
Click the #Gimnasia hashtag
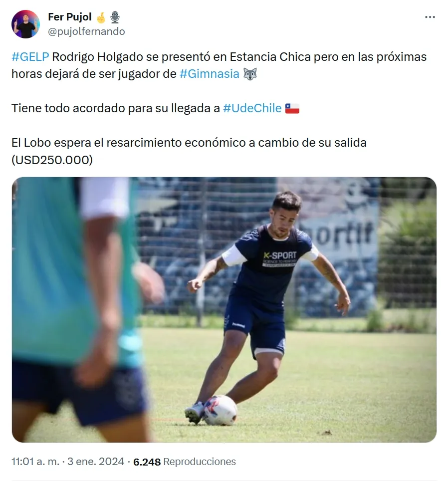pyautogui.click(x=209, y=74)
